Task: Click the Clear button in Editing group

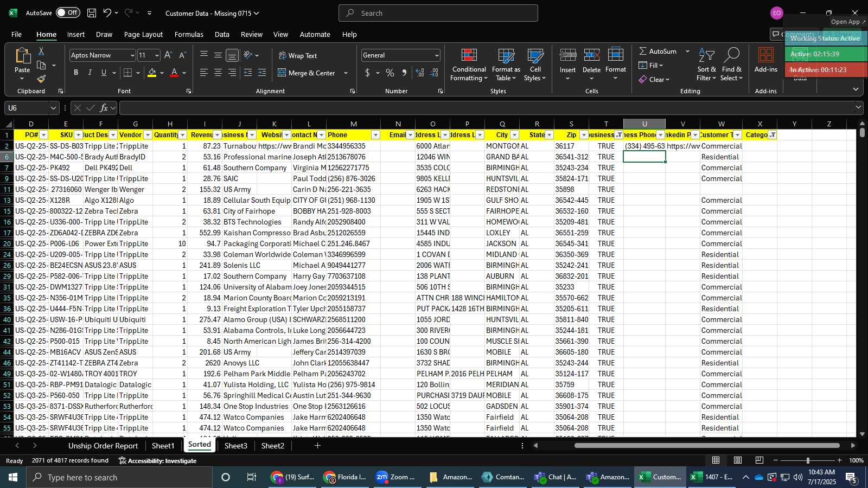Action: click(654, 79)
